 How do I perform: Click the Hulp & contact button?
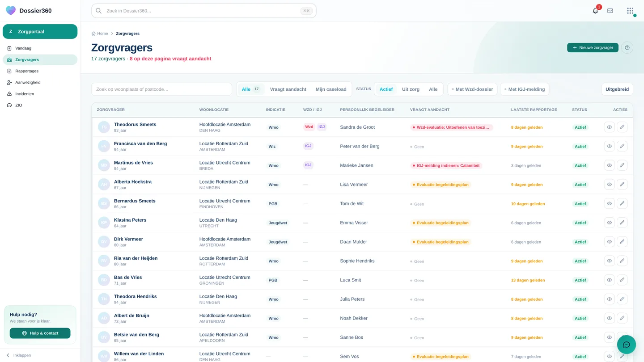[40, 333]
